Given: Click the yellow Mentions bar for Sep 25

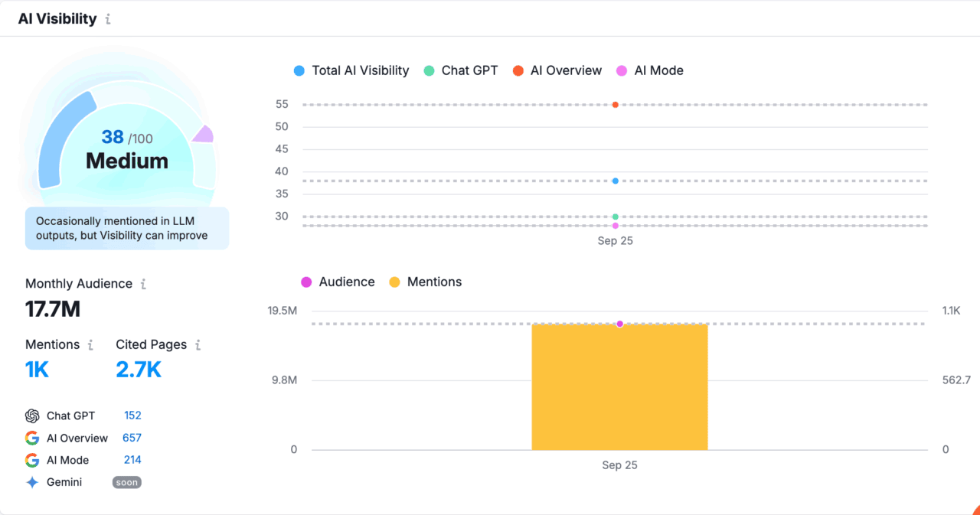Looking at the screenshot, I should [619, 386].
